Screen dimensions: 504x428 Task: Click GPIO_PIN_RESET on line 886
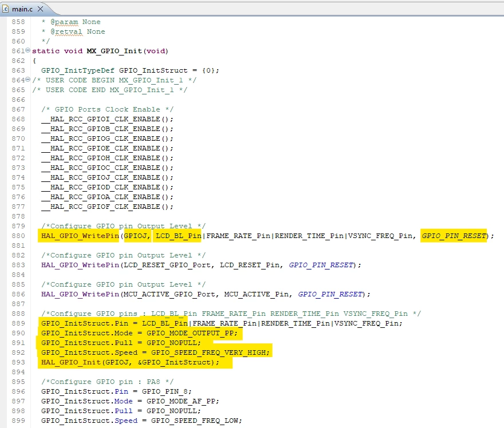[330, 295]
